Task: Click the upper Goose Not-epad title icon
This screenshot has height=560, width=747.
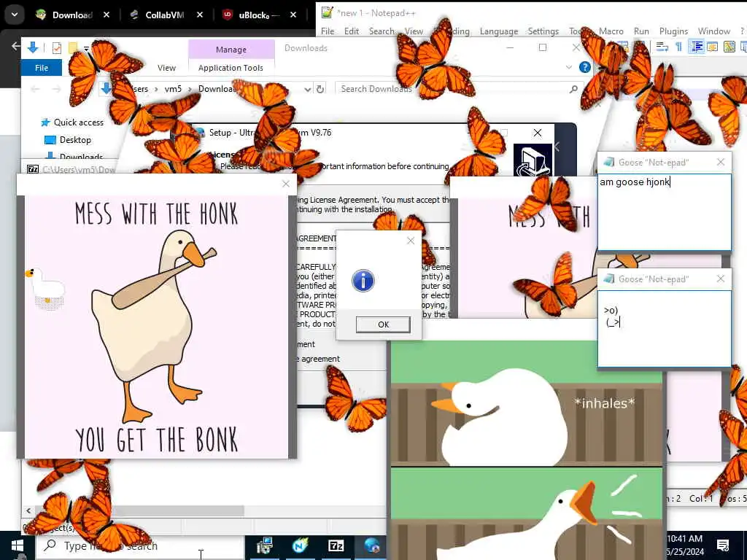Action: [608, 163]
